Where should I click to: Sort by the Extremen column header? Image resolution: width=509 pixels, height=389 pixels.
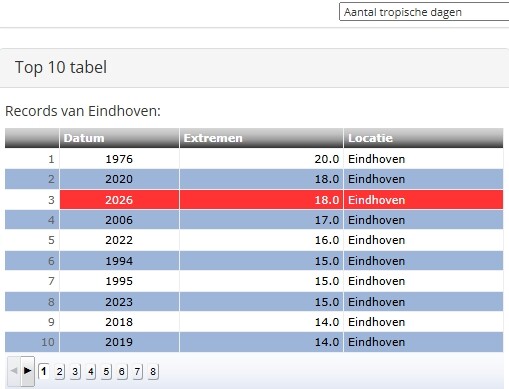pyautogui.click(x=261, y=138)
